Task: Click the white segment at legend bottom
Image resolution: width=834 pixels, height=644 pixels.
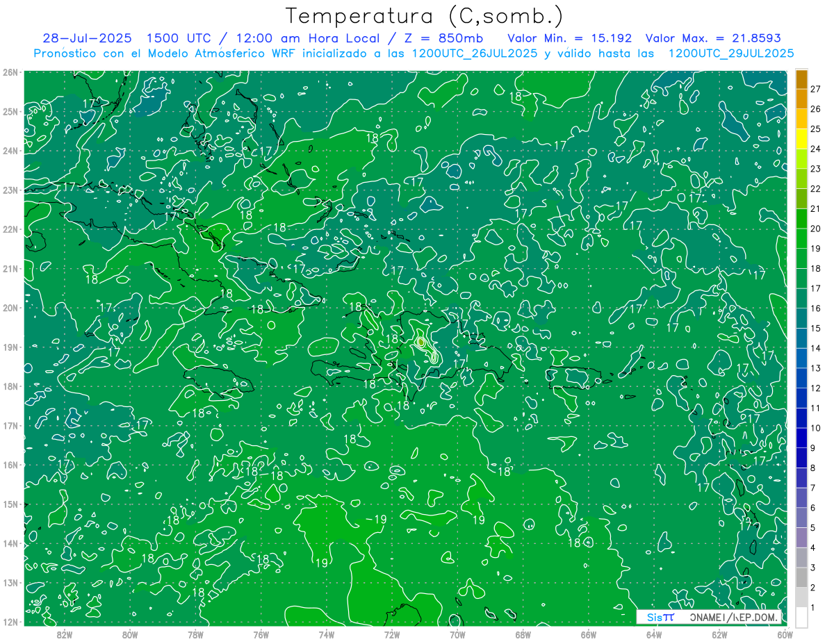Action: point(801,617)
